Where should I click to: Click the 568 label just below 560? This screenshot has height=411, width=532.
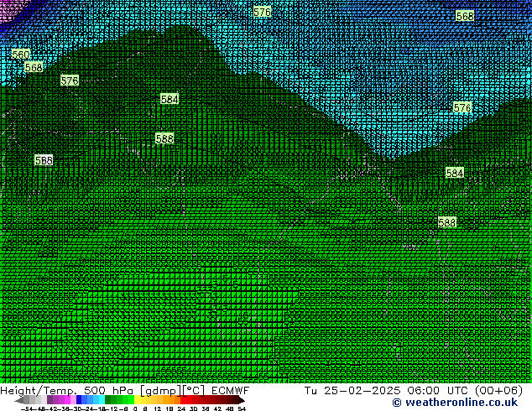click(x=34, y=67)
